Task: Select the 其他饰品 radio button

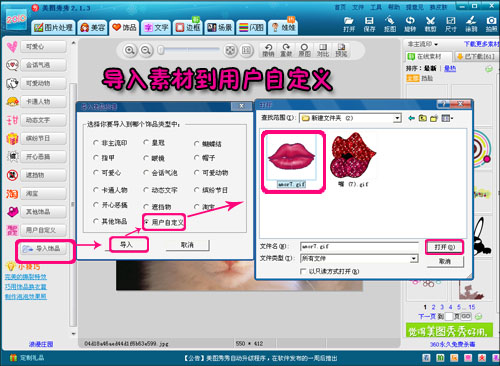Action: point(96,221)
